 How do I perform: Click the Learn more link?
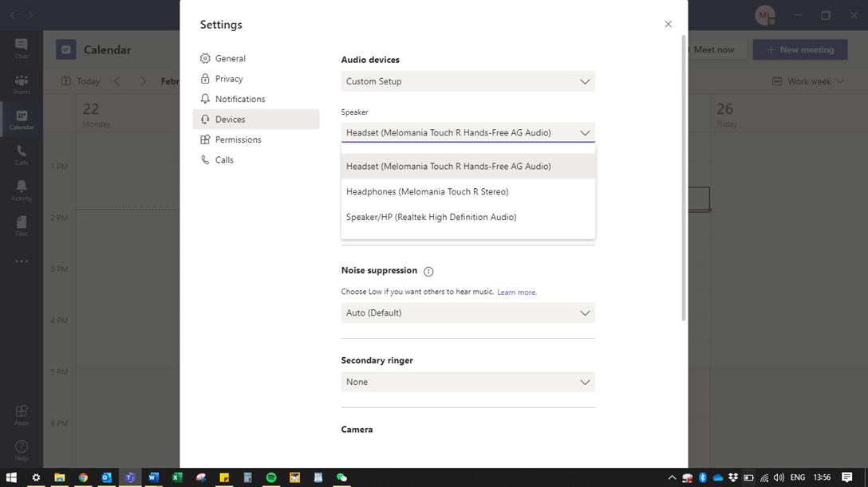[517, 293]
